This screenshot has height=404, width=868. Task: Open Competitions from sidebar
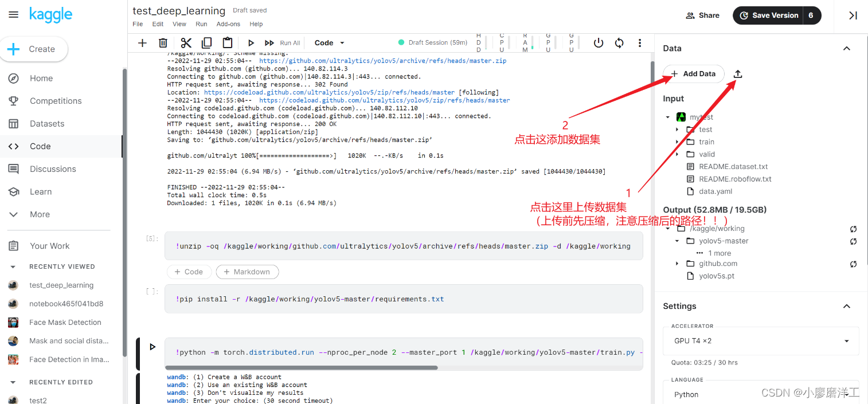click(x=56, y=101)
